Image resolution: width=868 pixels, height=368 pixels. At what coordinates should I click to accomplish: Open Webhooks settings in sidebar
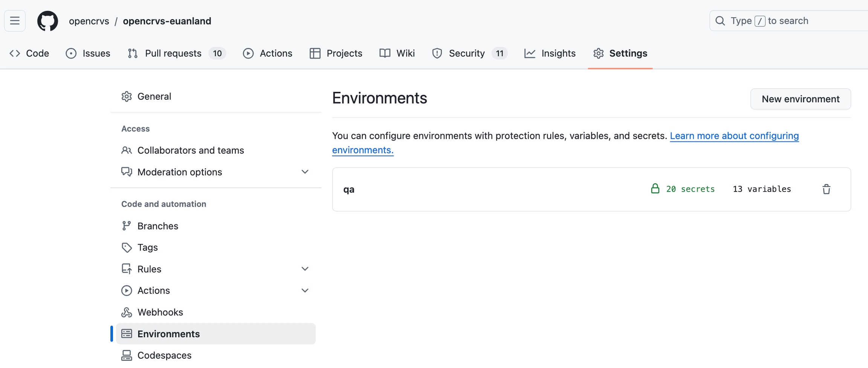point(160,312)
